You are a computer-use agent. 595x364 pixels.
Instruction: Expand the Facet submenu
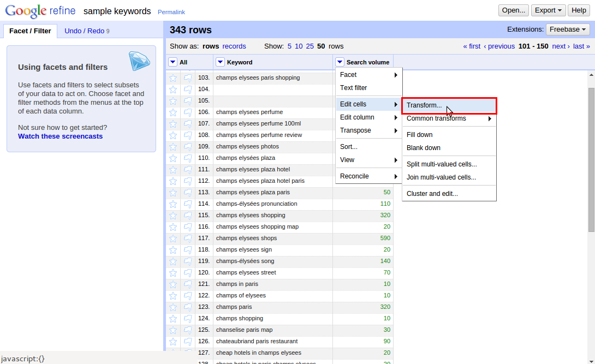click(368, 75)
